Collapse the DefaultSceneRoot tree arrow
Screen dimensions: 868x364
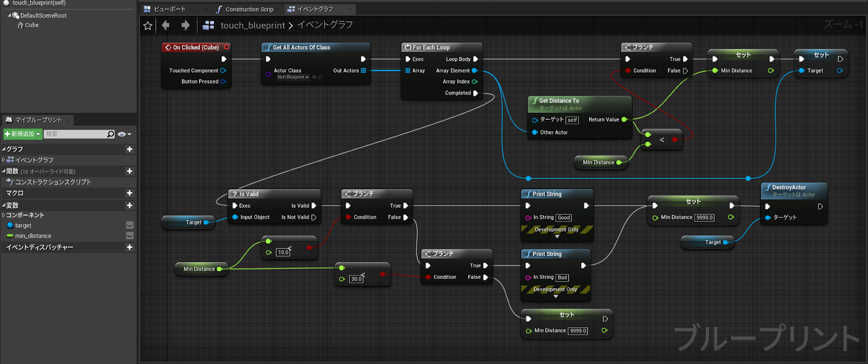[9, 15]
